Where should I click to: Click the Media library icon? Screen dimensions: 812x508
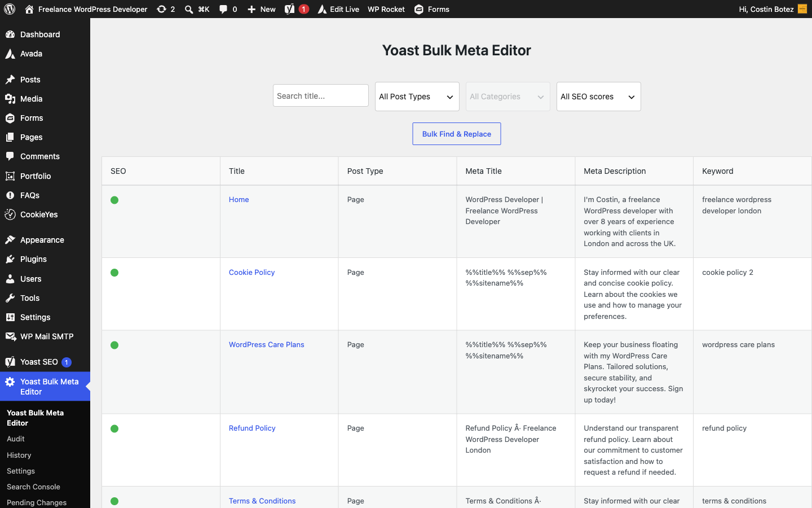click(10, 99)
